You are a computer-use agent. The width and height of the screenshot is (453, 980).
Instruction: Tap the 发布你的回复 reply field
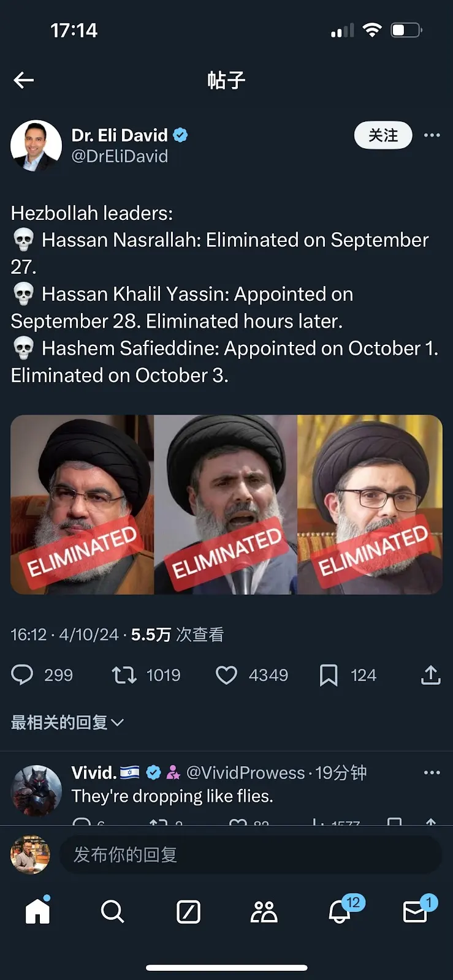pyautogui.click(x=250, y=854)
